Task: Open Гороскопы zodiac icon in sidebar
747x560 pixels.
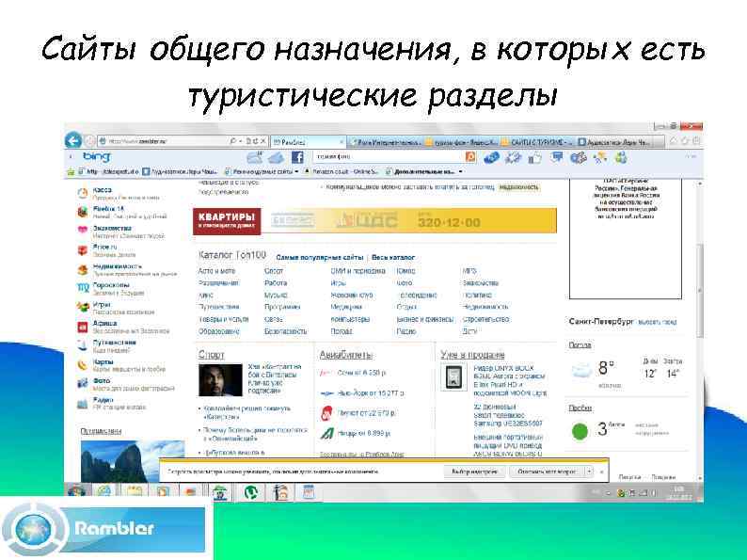Action: [83, 287]
